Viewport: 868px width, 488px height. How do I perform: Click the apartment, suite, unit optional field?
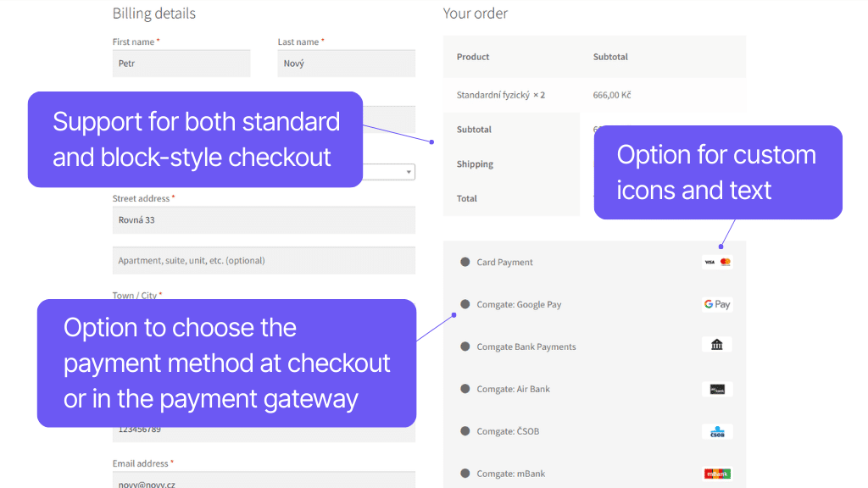pos(264,260)
